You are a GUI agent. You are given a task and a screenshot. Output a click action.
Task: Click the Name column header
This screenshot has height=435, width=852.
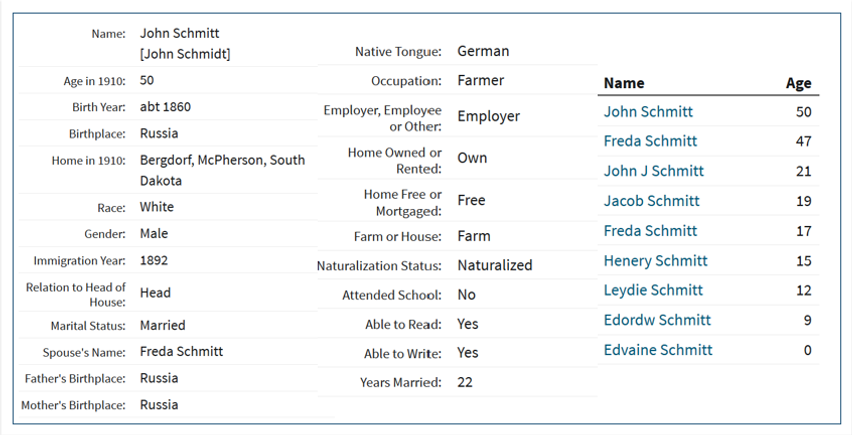point(624,83)
